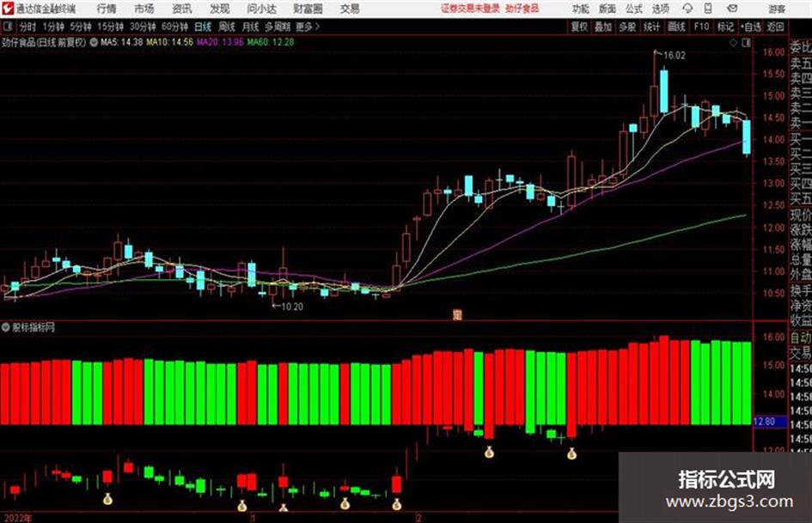The image size is (812, 523).
Task: Click the MA60: 12.28 indicator label
Action: pos(271,42)
